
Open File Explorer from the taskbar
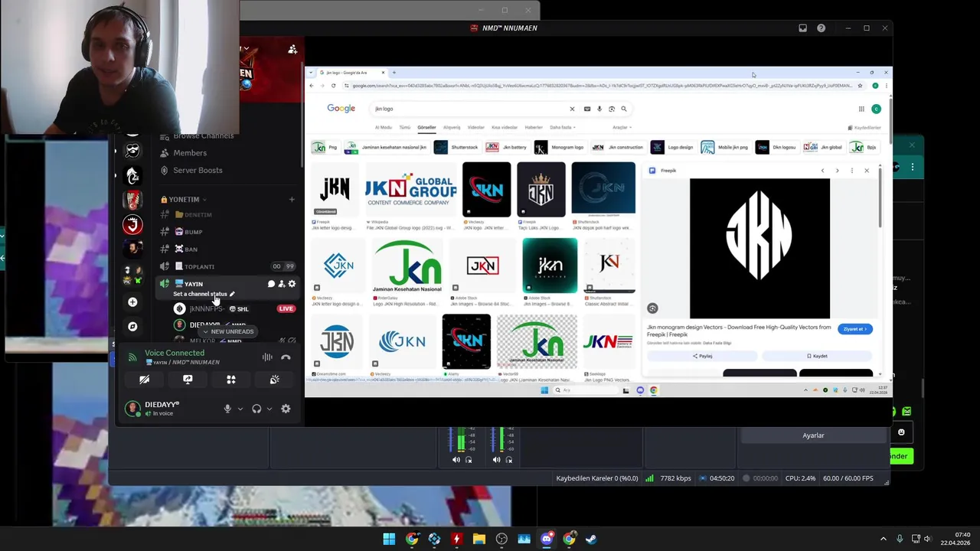[x=479, y=539]
